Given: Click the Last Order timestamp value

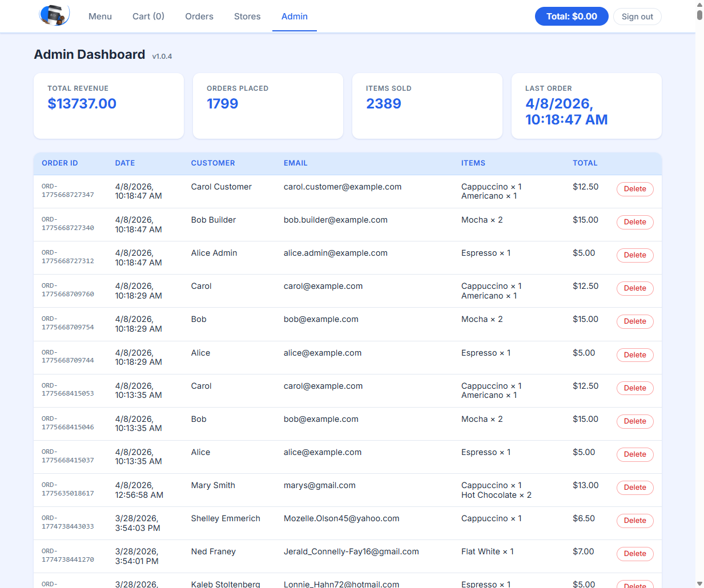Looking at the screenshot, I should [566, 112].
